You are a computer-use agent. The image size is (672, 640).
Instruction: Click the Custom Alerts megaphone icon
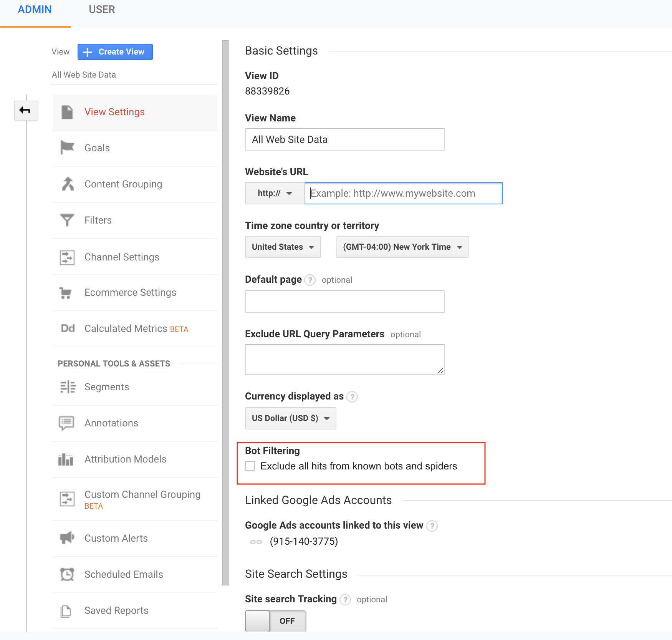[67, 538]
